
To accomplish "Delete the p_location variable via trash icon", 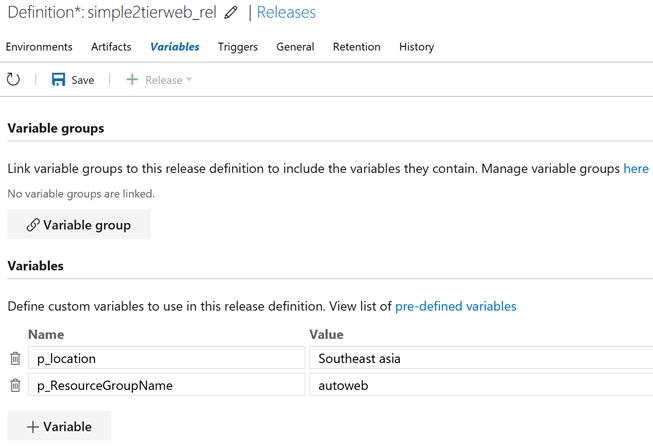I will click(x=15, y=358).
